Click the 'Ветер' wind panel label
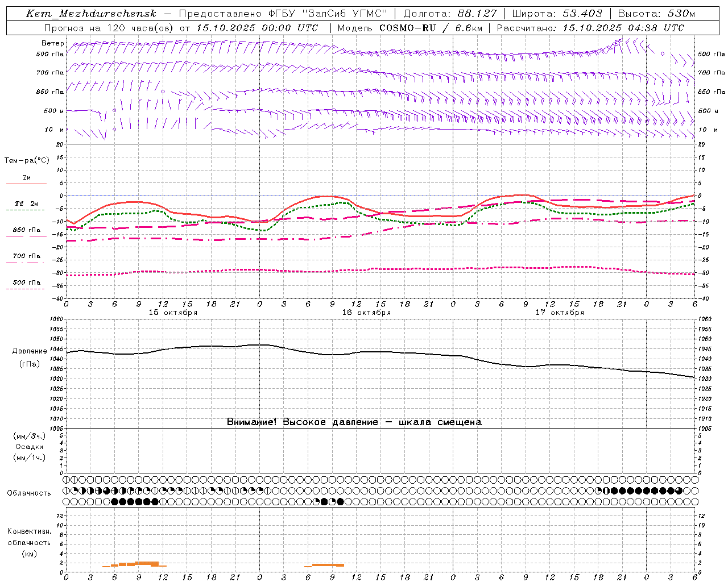728x582 pixels. click(53, 43)
